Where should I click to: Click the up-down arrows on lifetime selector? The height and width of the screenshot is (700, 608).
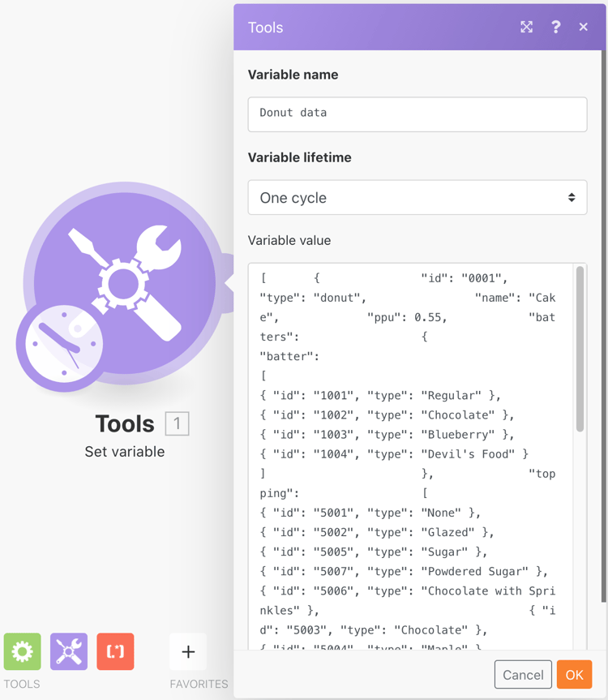pyautogui.click(x=573, y=197)
